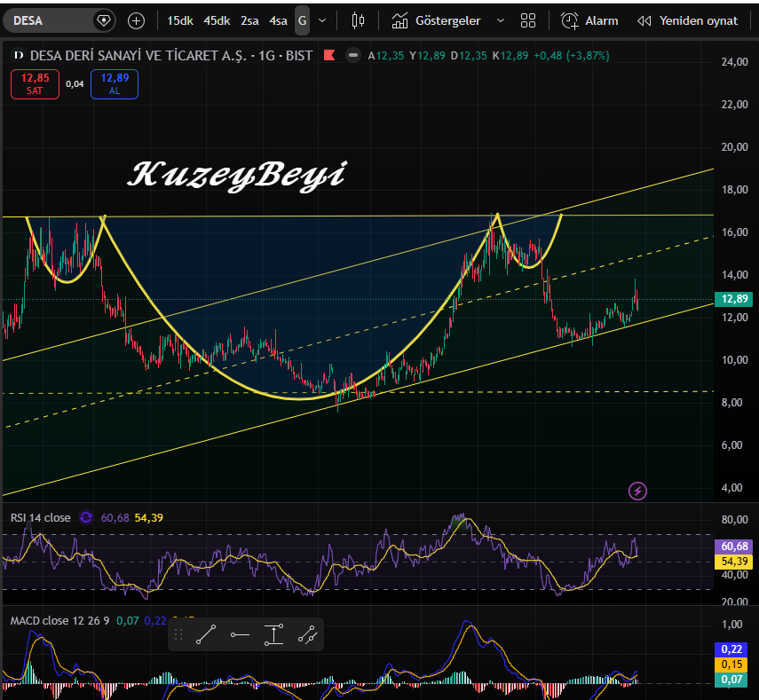Click the RSI 14 close legend label
The image size is (759, 700).
point(41,517)
